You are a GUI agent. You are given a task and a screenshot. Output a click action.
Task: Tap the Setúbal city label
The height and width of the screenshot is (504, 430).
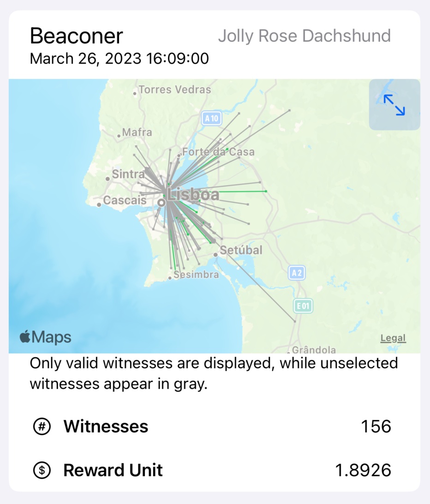241,250
